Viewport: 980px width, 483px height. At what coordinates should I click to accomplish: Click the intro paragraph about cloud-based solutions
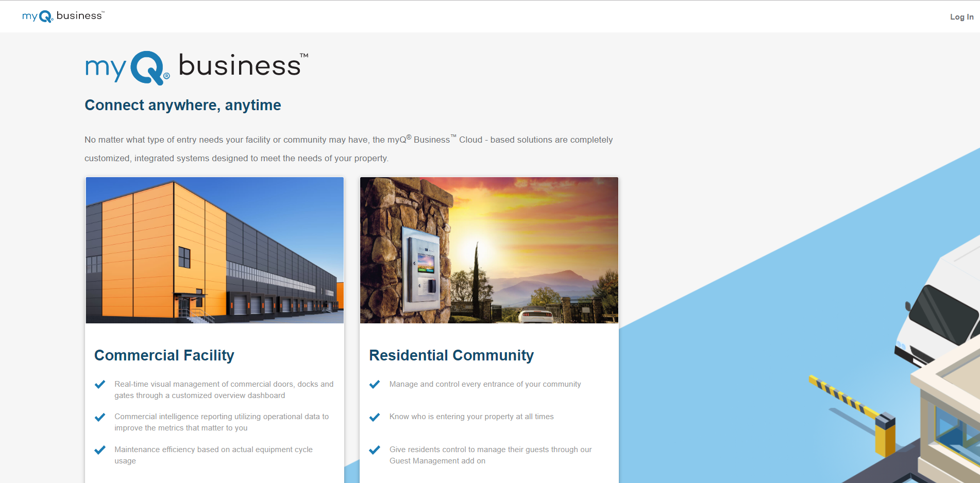(348, 148)
